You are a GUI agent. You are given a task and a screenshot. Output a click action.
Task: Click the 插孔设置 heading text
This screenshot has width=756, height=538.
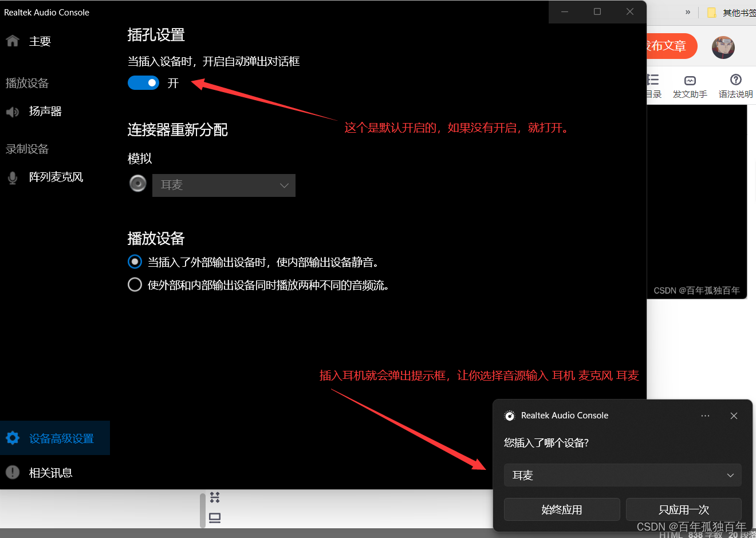156,35
